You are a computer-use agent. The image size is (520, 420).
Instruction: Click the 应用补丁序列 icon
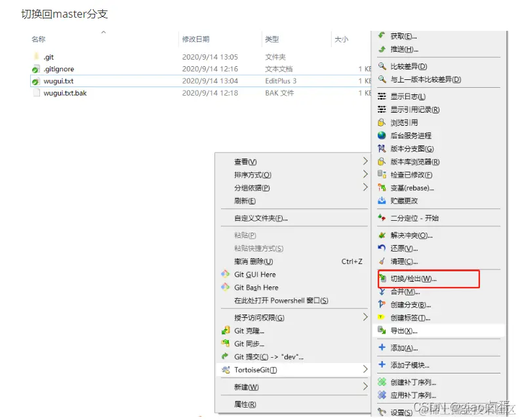[382, 395]
